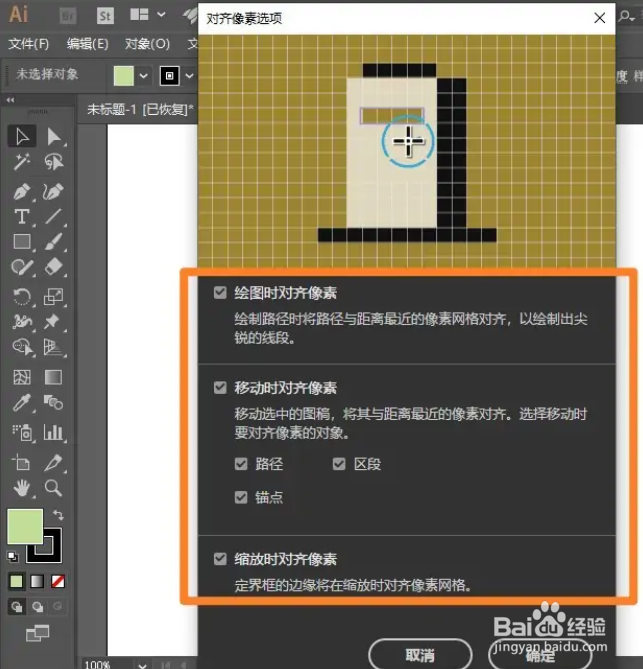Image resolution: width=643 pixels, height=669 pixels.
Task: Select the Rectangle tool
Action: [22, 241]
